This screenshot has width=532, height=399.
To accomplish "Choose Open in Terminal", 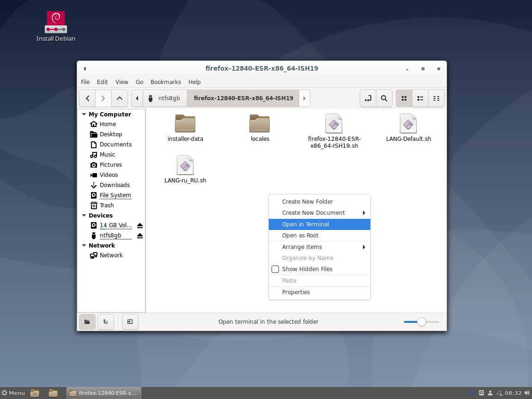I will [x=319, y=224].
